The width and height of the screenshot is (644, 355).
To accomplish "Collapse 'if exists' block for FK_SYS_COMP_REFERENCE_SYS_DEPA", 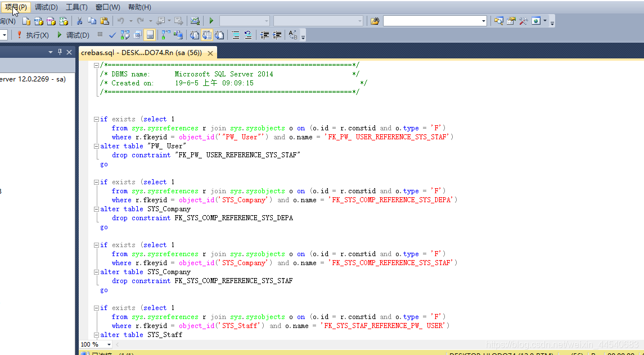I will coord(96,182).
